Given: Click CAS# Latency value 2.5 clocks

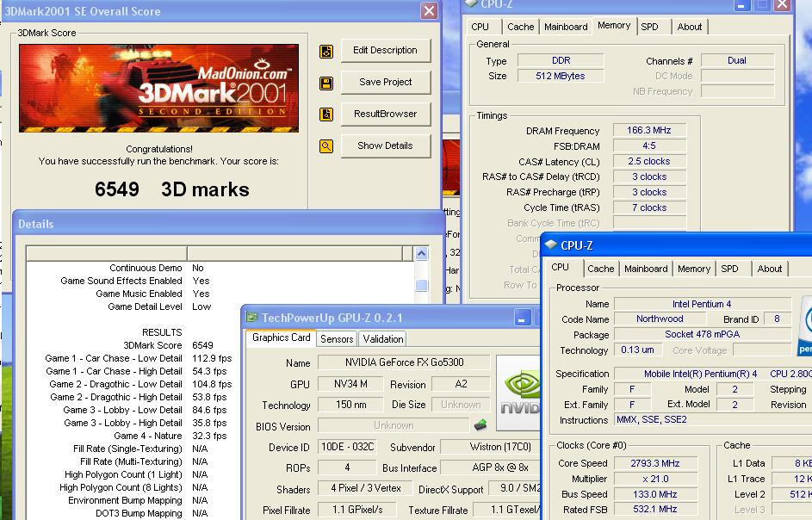Looking at the screenshot, I should point(649,162).
